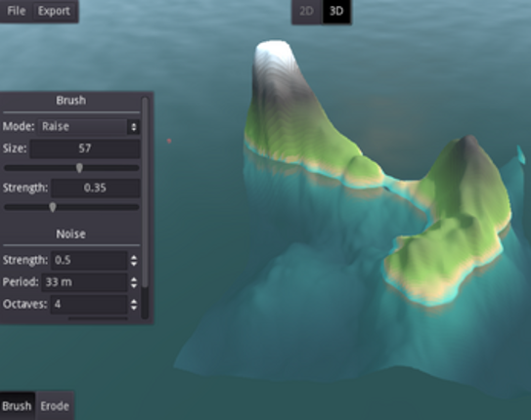Click the Period field showing 33 m

point(84,282)
